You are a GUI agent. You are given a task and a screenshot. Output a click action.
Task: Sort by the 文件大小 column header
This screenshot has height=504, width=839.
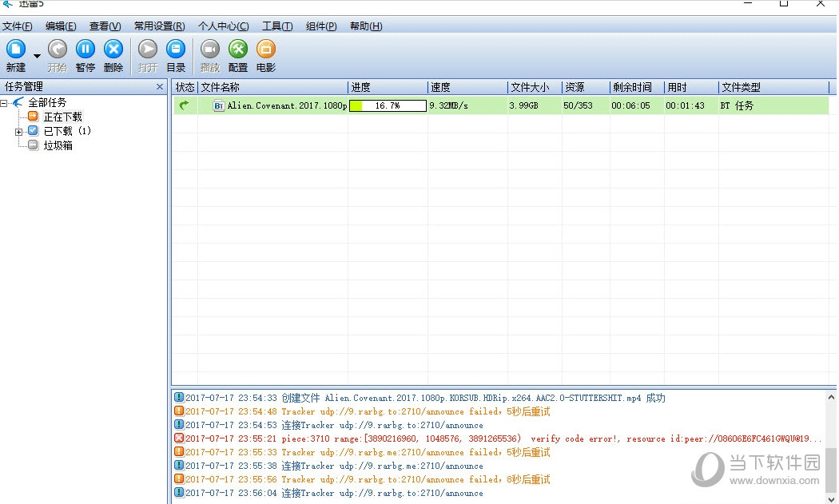coord(535,87)
